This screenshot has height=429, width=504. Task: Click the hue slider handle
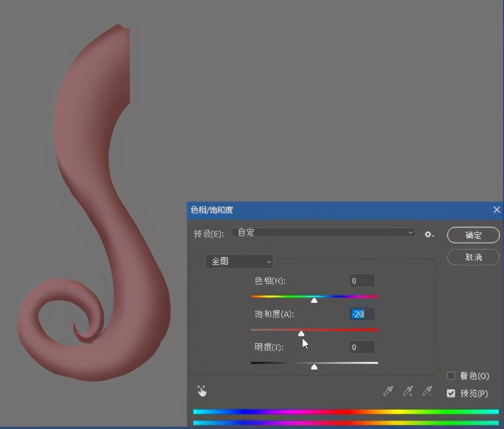point(314,300)
